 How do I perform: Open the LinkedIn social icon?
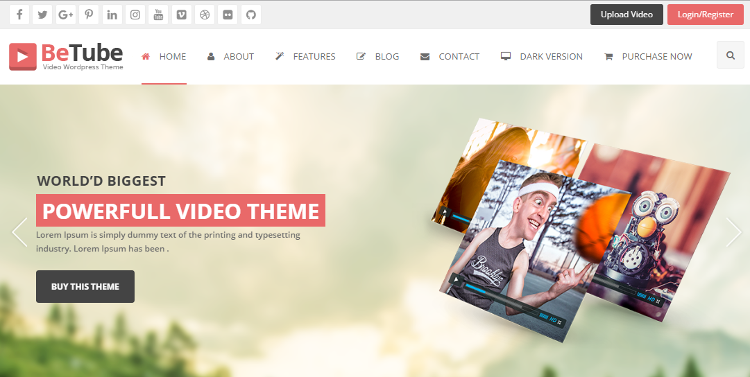[112, 15]
